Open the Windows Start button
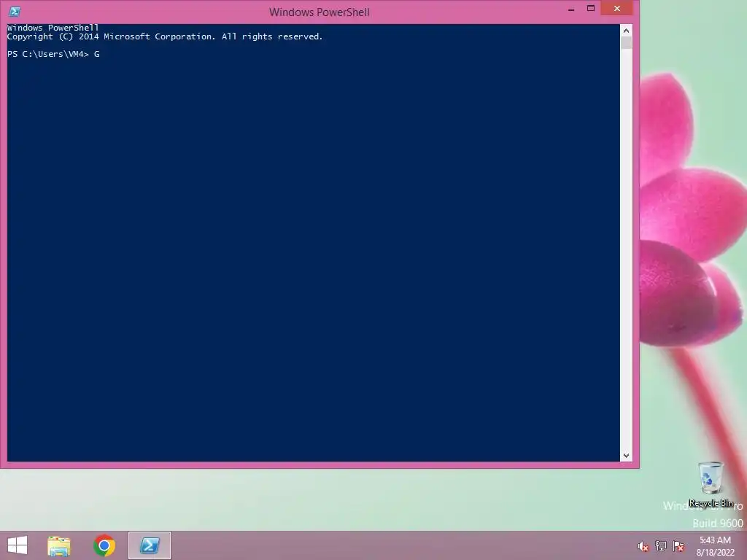This screenshot has height=560, width=747. pyautogui.click(x=18, y=545)
